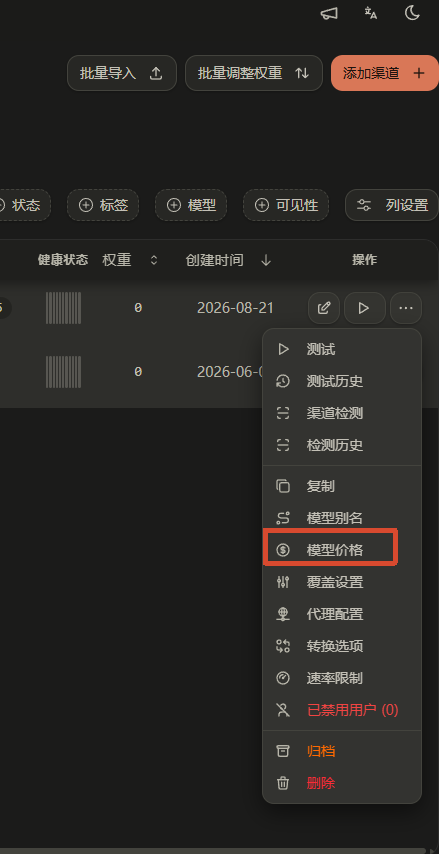Screen dimensions: 439x854
Task: Click 添加渠道 add channel button
Action: click(x=385, y=73)
